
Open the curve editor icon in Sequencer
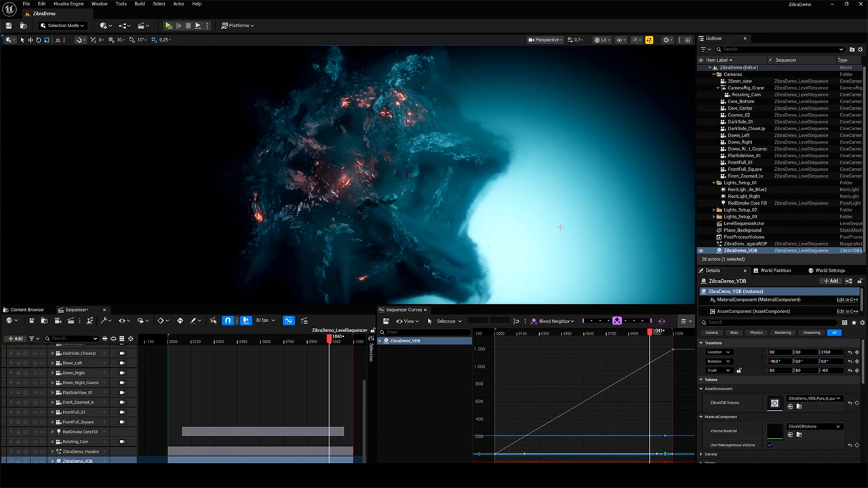[288, 321]
